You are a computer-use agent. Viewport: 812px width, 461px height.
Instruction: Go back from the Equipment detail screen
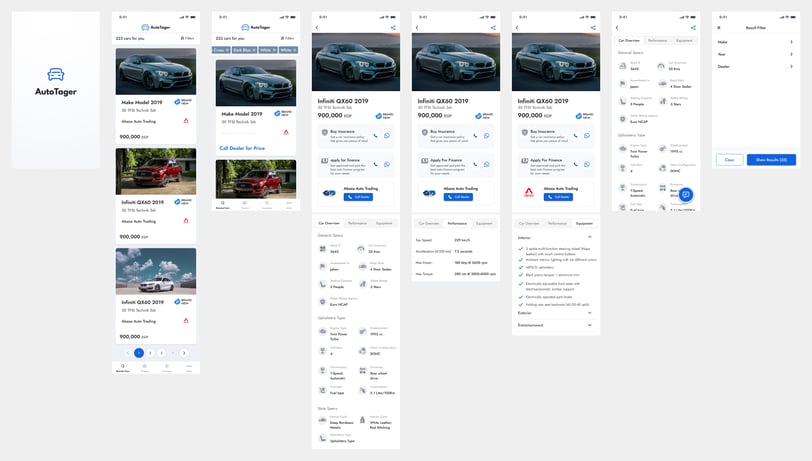517,28
